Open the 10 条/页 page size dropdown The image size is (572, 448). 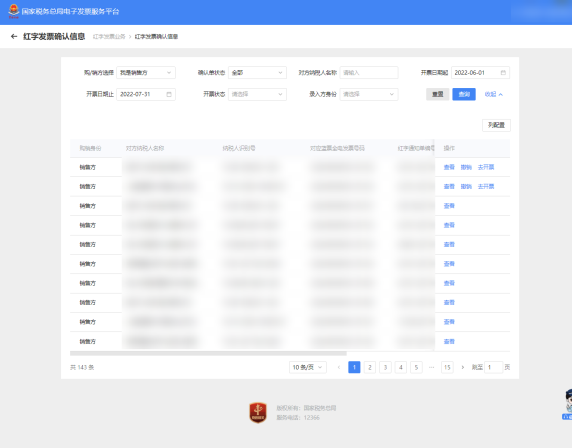click(x=308, y=367)
